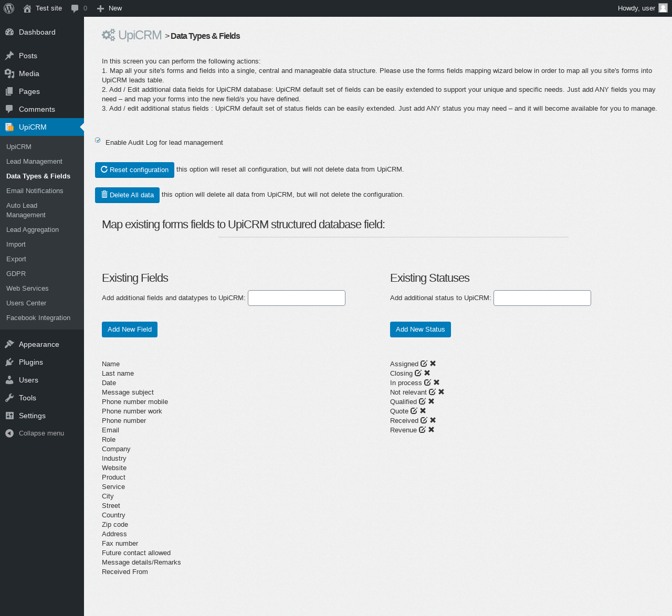
Task: Open Users in the sidebar
Action: pyautogui.click(x=42, y=380)
